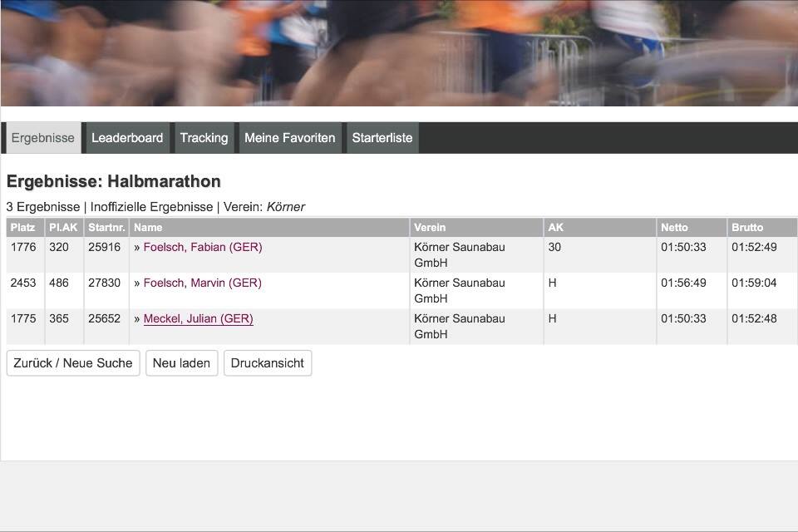This screenshot has height=532, width=798.
Task: Click the Startnr. column header
Action: pyautogui.click(x=106, y=228)
